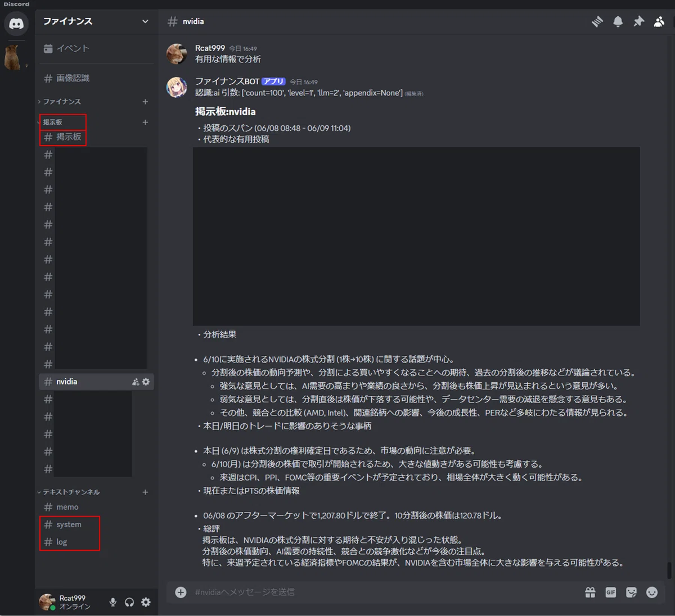Screen dimensions: 675x616
Task: Collapse the 掲示板 category
Action: coord(52,122)
